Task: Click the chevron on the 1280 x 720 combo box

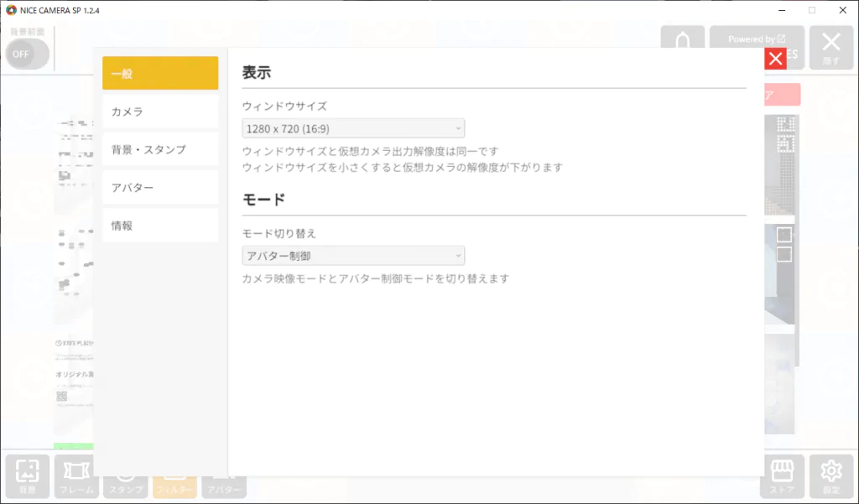Action: click(458, 129)
